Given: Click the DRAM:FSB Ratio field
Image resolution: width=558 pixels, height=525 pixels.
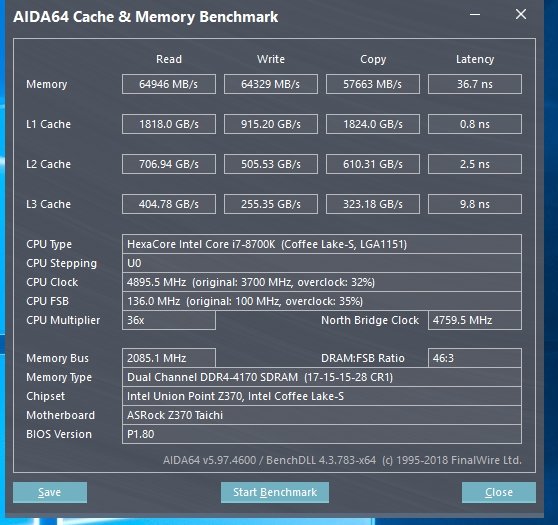Looking at the screenshot, I should click(475, 358).
